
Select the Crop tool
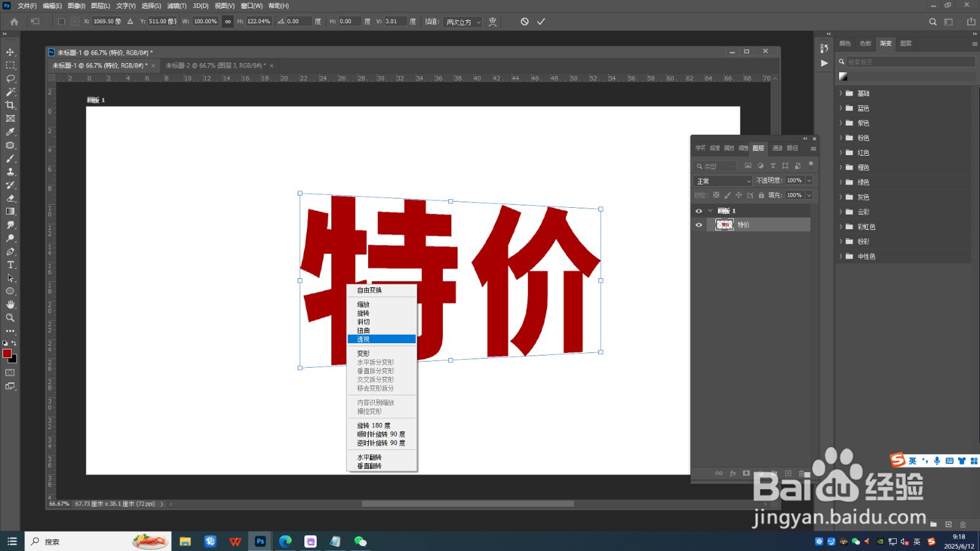(x=10, y=105)
